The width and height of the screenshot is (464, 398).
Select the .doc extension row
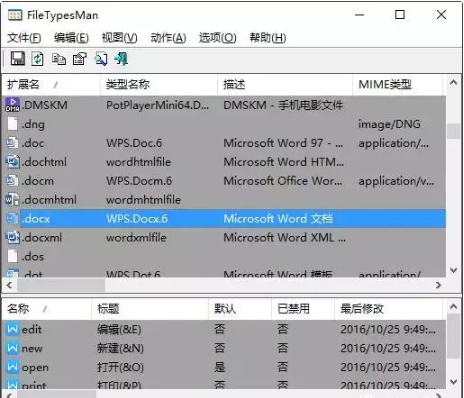coord(224,143)
